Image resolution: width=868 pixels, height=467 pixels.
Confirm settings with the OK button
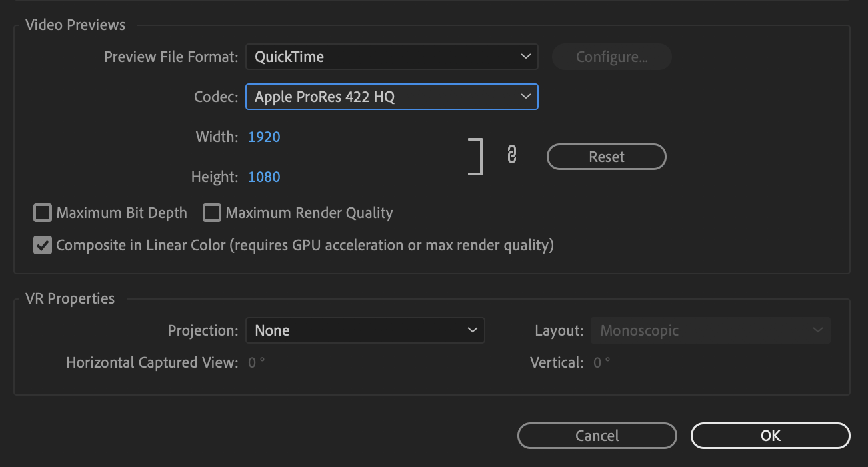[x=770, y=435]
